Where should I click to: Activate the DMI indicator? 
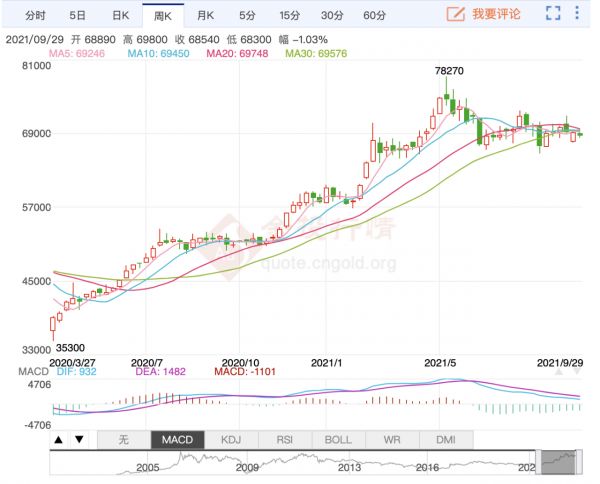click(x=446, y=440)
